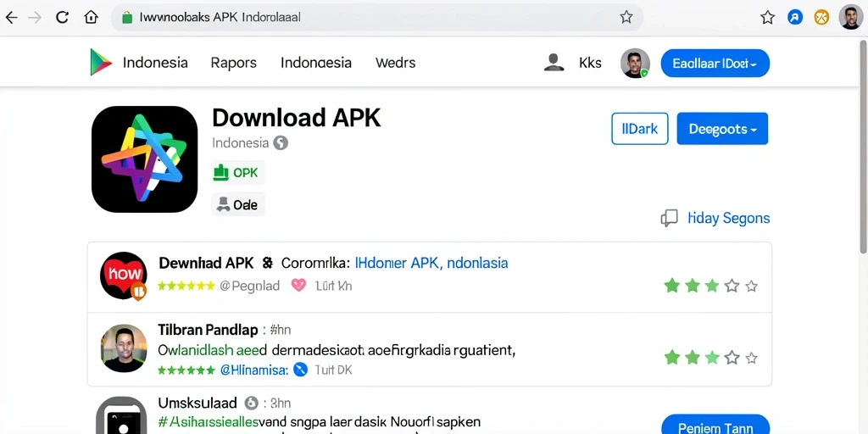Click the green OPK badge
The width and height of the screenshot is (868, 434).
pyautogui.click(x=238, y=173)
